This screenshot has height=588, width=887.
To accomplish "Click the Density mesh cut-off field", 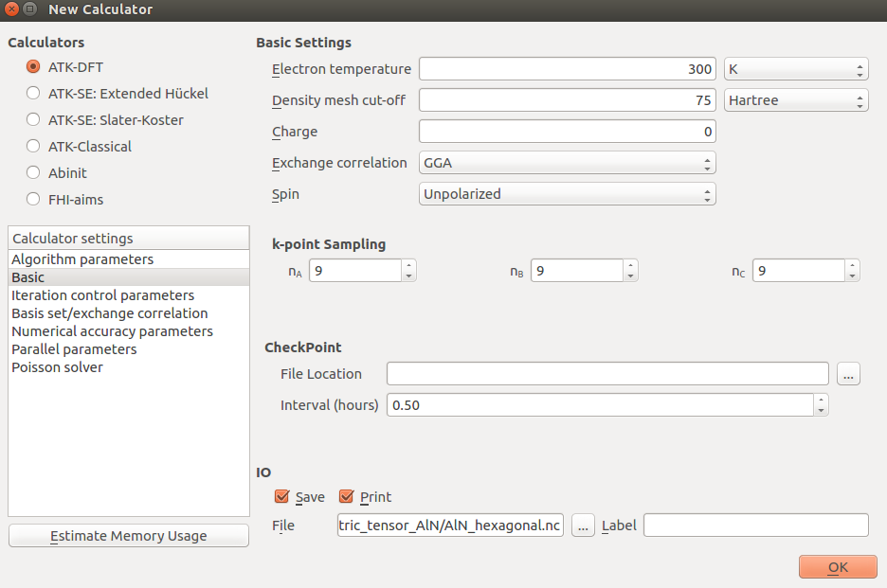I will (x=568, y=100).
